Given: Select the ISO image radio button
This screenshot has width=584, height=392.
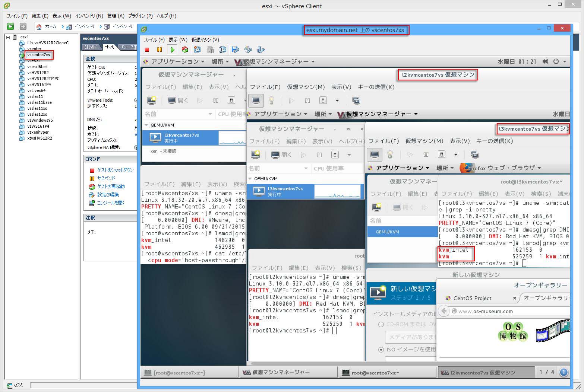Looking at the screenshot, I should click(x=381, y=350).
